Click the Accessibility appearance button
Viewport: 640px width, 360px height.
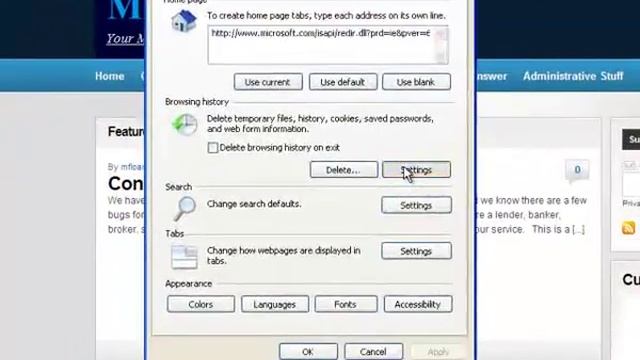click(418, 304)
